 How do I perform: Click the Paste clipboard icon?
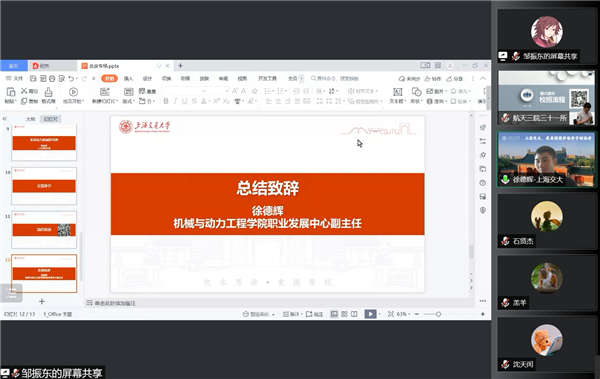11,92
